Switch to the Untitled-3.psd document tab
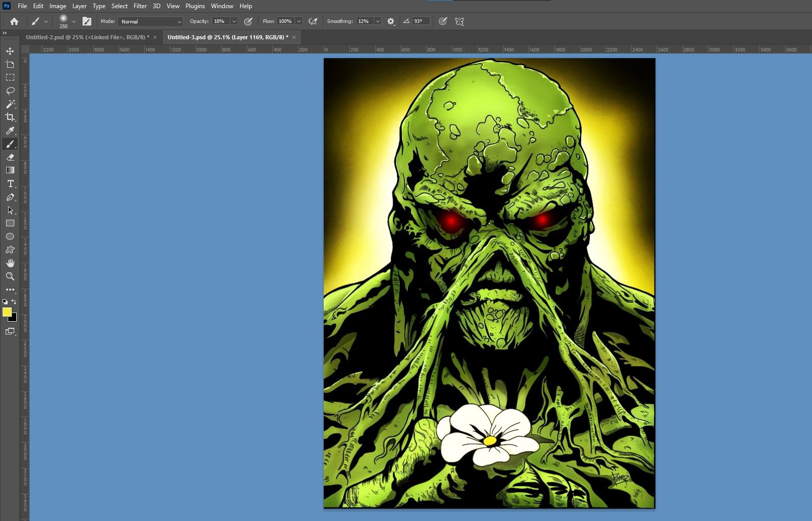812x521 pixels. [x=228, y=37]
